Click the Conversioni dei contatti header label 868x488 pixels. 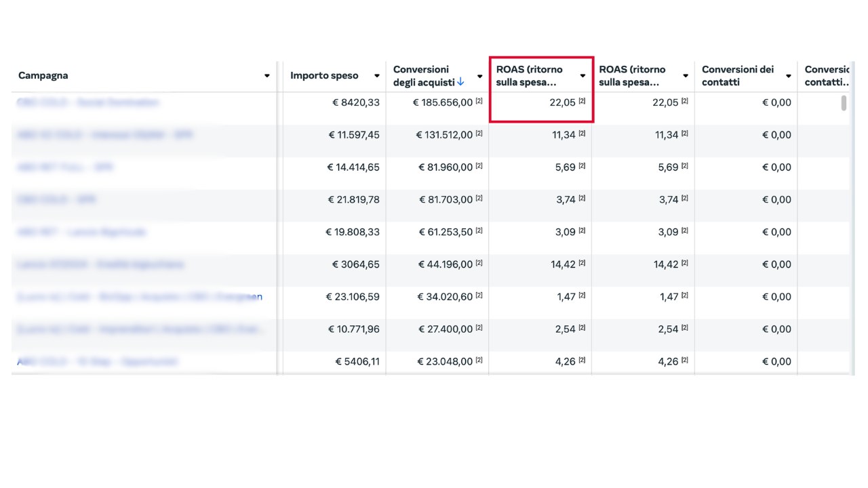[x=738, y=75]
